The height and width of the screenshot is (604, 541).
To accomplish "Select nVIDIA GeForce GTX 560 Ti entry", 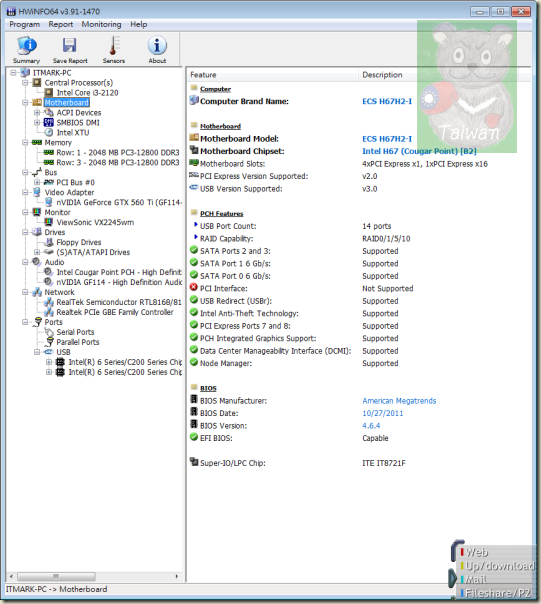I will [x=119, y=202].
